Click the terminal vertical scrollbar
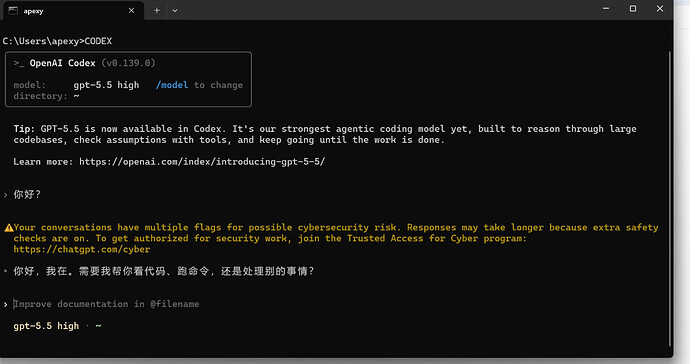This screenshot has width=690, height=364. 670,198
